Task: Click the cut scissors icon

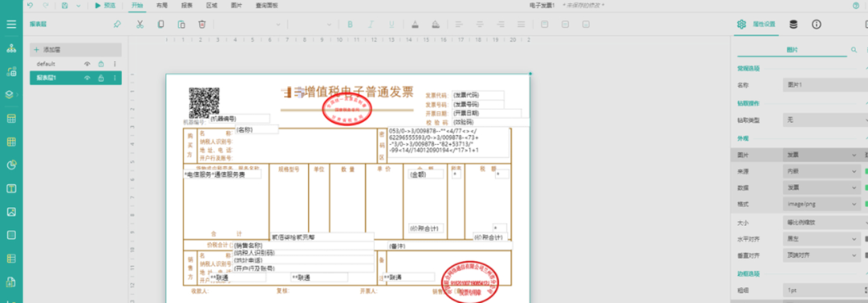Action: pyautogui.click(x=140, y=24)
